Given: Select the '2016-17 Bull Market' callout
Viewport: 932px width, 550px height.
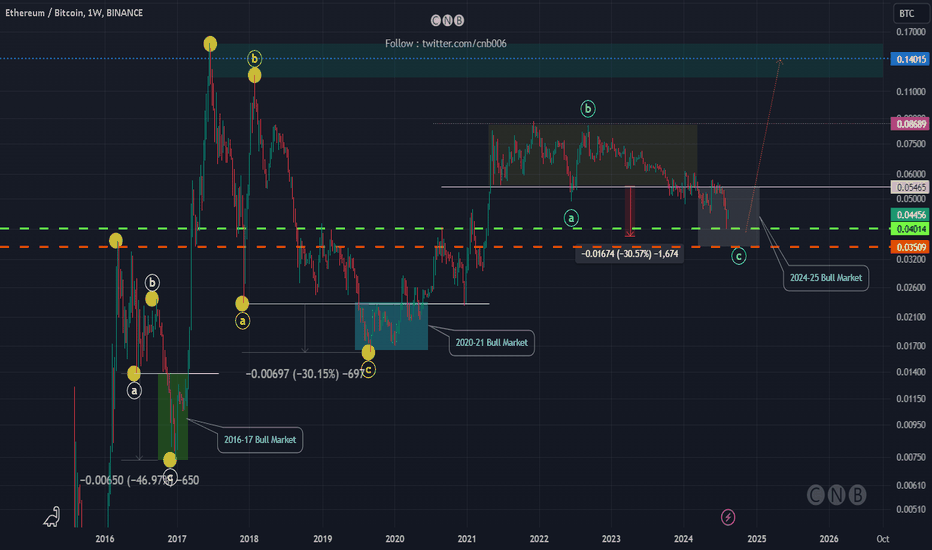Looking at the screenshot, I should pyautogui.click(x=260, y=440).
